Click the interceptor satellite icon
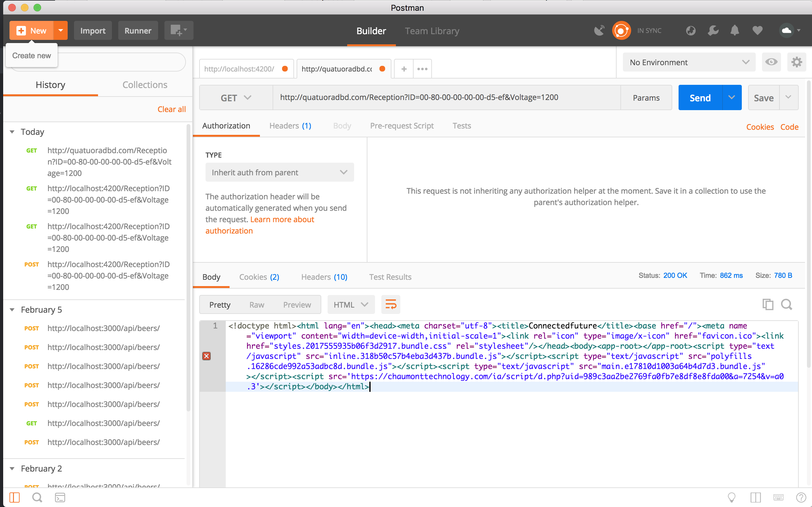812x507 pixels. tap(599, 30)
